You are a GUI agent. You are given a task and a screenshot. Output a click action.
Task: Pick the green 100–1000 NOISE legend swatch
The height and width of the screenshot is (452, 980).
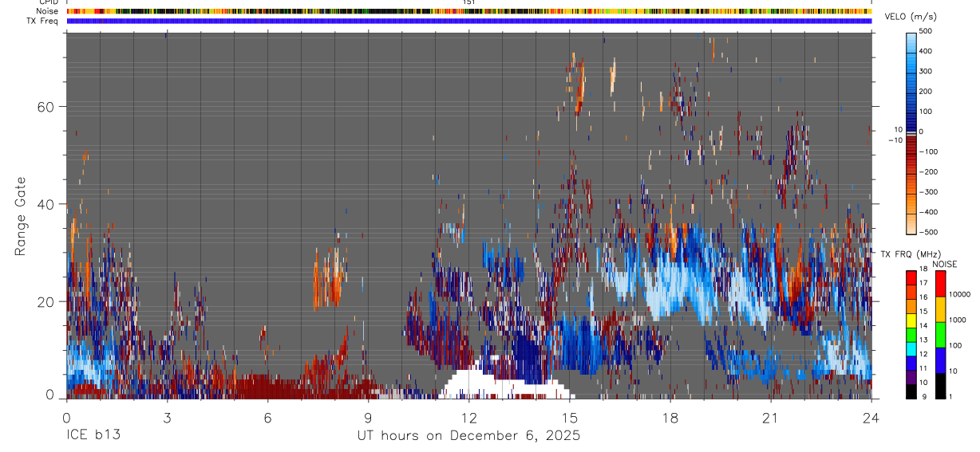tap(940, 335)
